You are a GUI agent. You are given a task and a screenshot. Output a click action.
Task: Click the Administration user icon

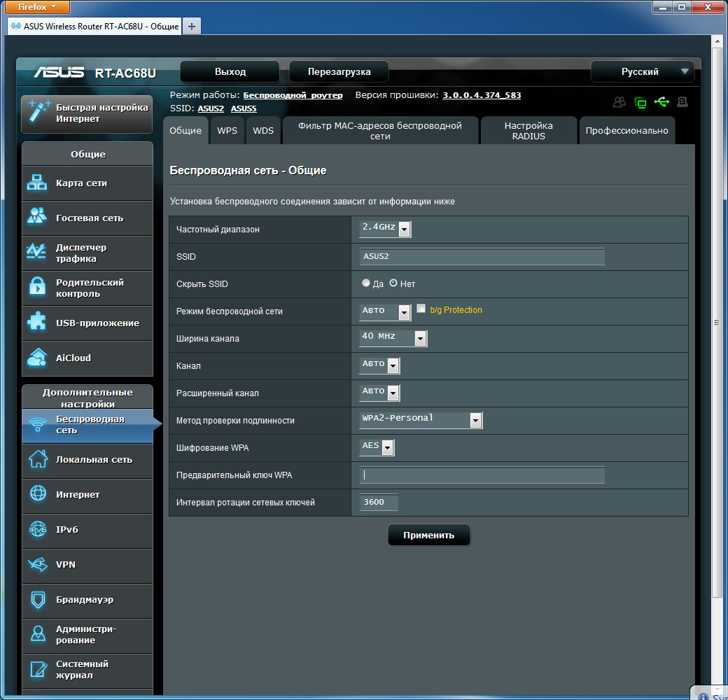click(38, 633)
